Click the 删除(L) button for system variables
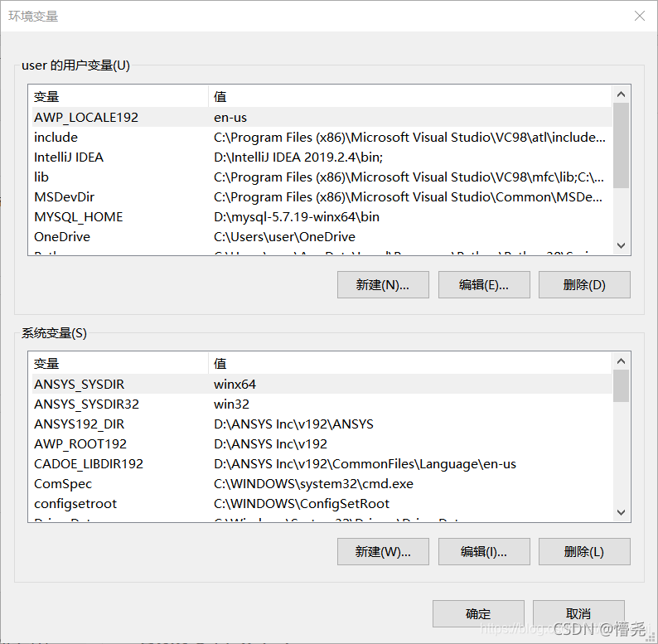 click(584, 552)
